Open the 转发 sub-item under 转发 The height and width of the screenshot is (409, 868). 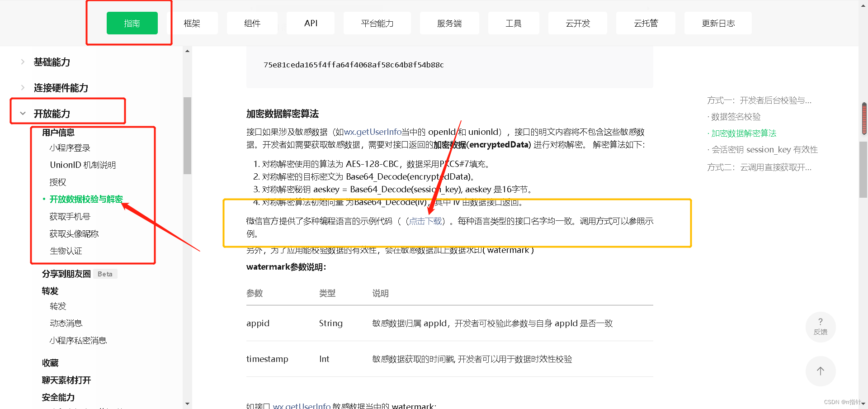click(x=58, y=306)
